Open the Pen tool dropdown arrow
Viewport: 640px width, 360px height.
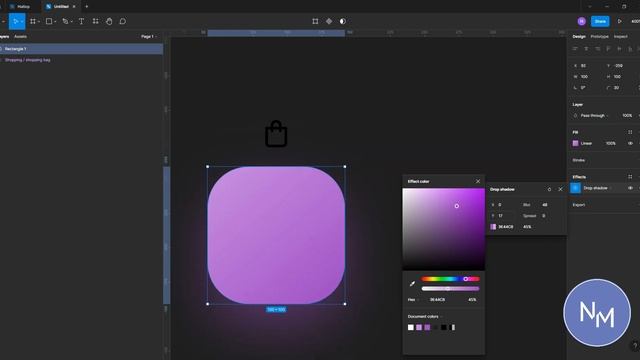coord(71,22)
